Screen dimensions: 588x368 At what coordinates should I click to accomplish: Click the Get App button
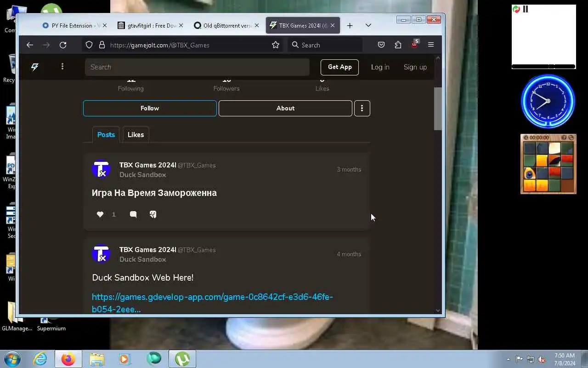340,67
